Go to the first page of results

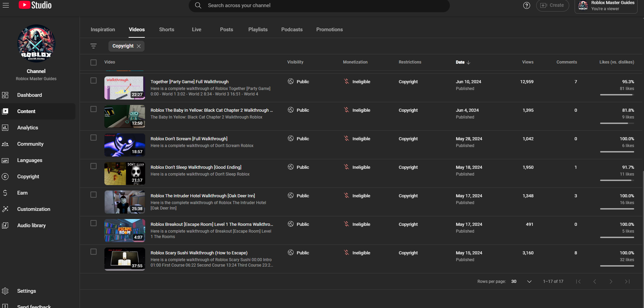(x=578, y=282)
